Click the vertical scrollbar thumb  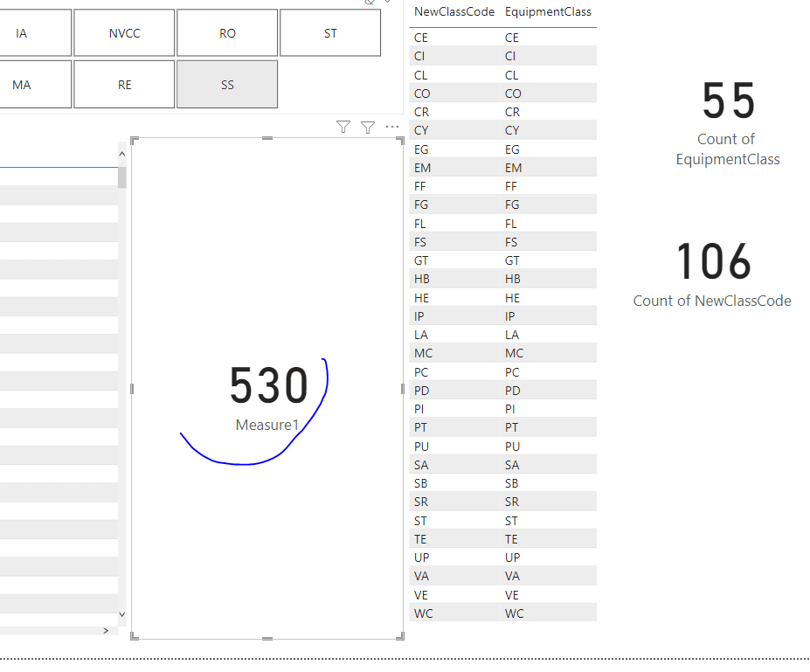coord(122,177)
